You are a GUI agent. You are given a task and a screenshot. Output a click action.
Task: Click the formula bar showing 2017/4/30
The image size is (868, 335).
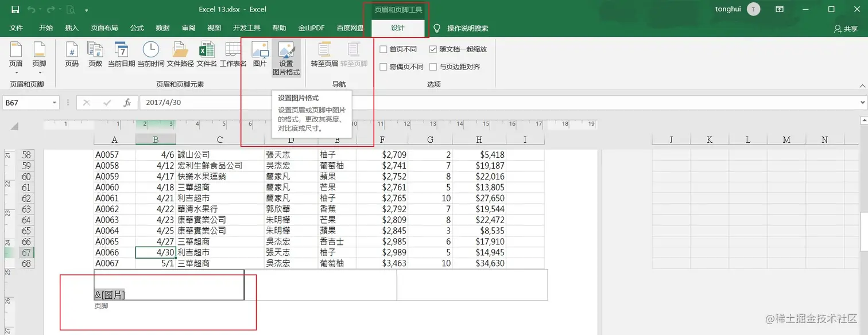pos(499,103)
